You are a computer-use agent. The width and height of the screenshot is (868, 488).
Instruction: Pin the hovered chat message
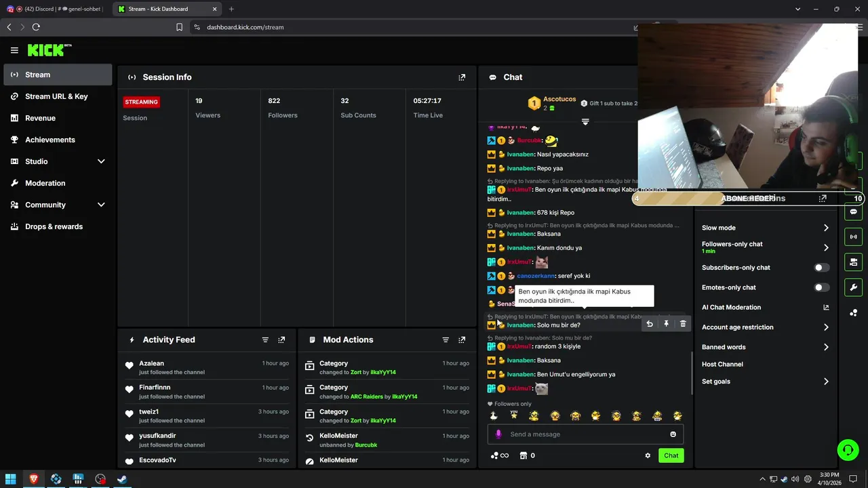[x=666, y=324]
